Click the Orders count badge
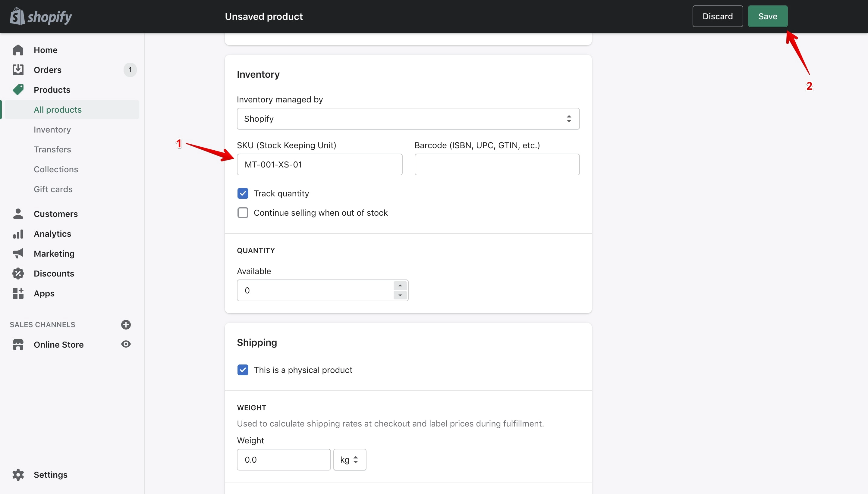 [x=130, y=70]
